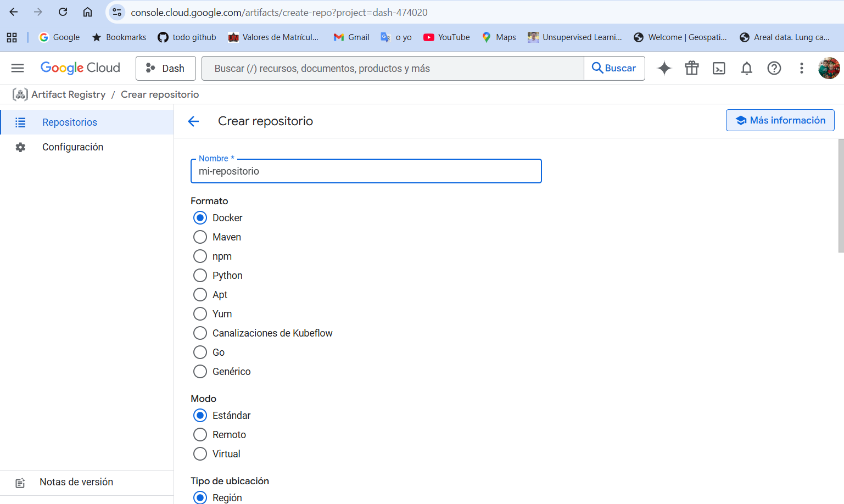
Task: Choose the Remoto mode radio button
Action: coord(200,435)
